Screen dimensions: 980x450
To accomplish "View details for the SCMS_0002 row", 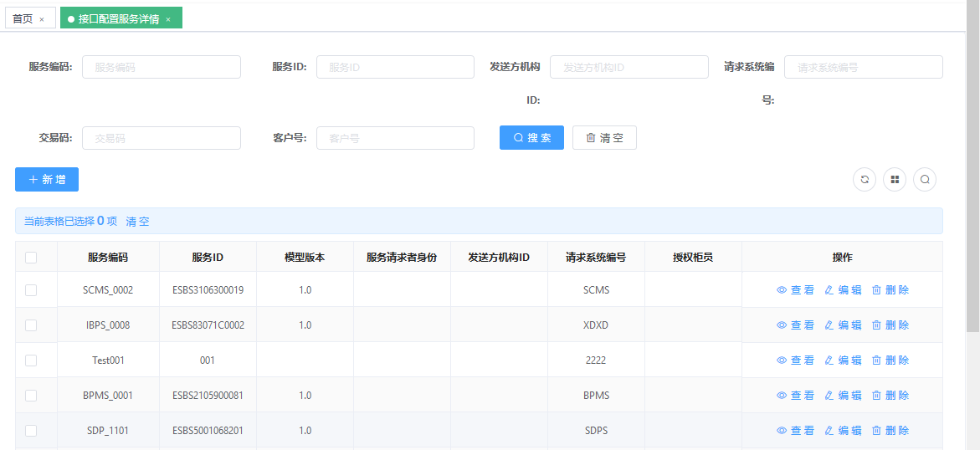I will [795, 290].
